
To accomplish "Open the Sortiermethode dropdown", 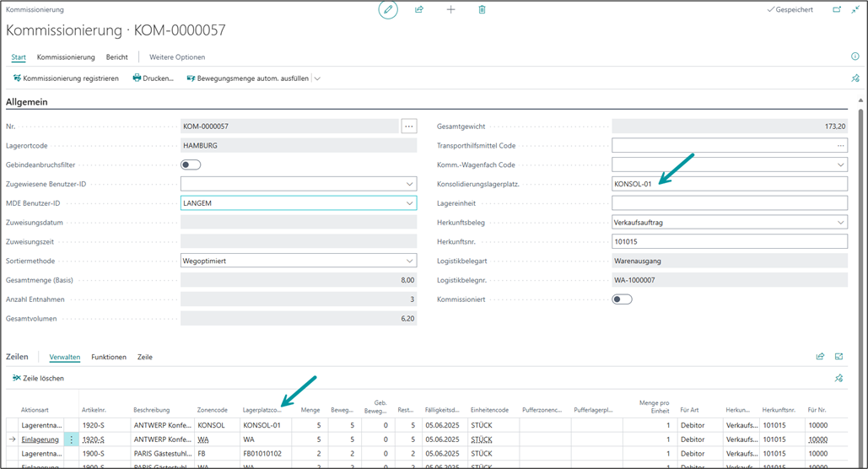I will (410, 261).
